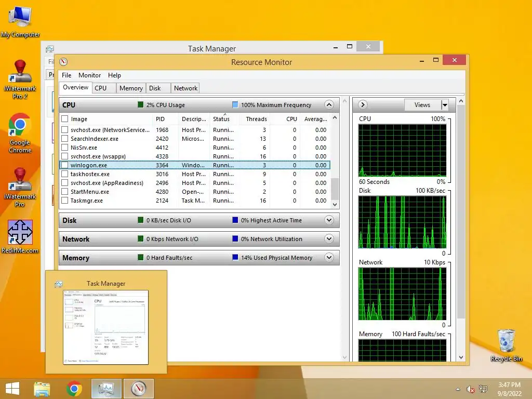Launch Google Chrome from desktop shortcut
The width and height of the screenshot is (532, 399).
pos(20,134)
